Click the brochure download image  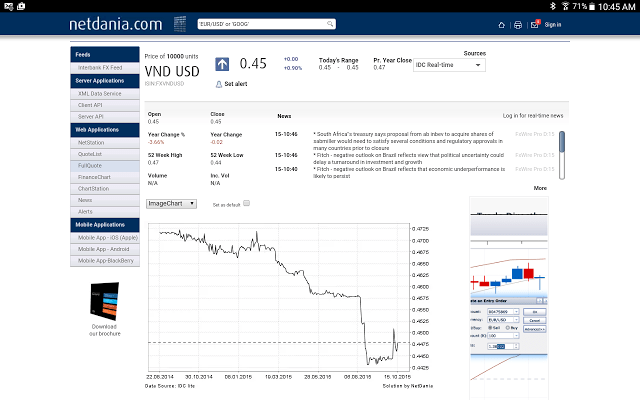(104, 300)
